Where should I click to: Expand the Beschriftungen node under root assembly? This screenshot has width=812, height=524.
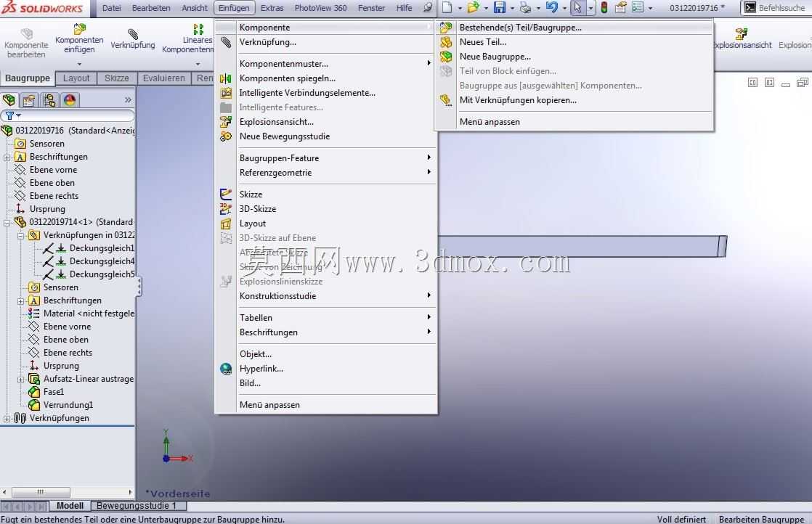point(7,157)
